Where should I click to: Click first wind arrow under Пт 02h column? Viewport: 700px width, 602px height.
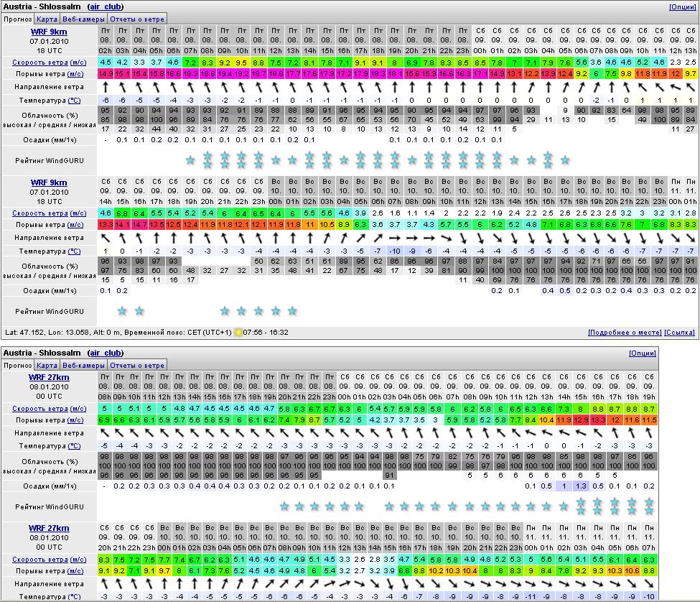105,87
